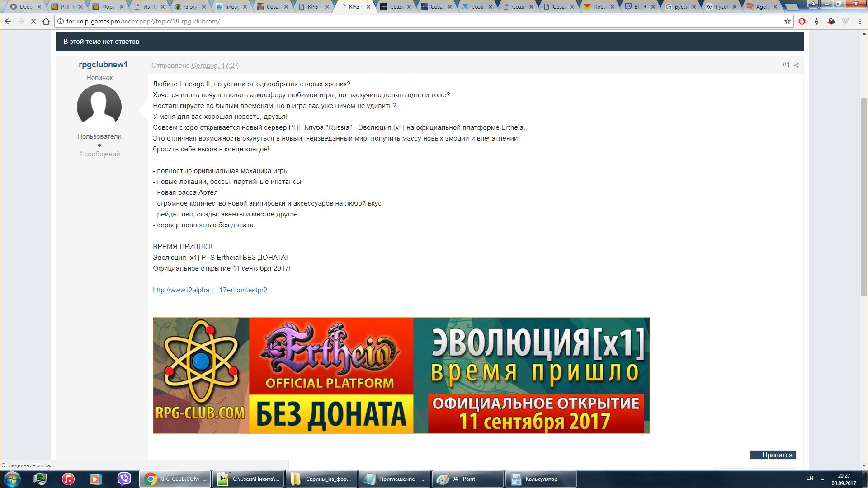
Task: Open rpgclubnew1 user profile
Action: tap(103, 65)
